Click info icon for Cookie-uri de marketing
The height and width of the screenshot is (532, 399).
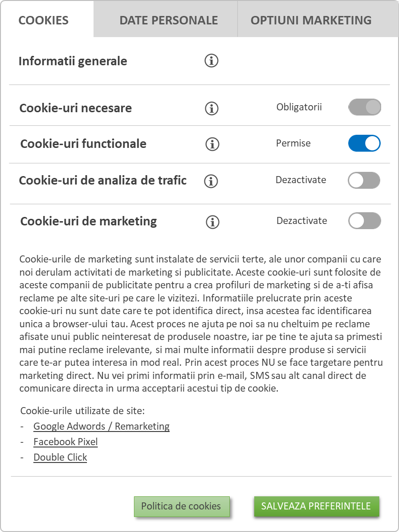[x=212, y=222]
